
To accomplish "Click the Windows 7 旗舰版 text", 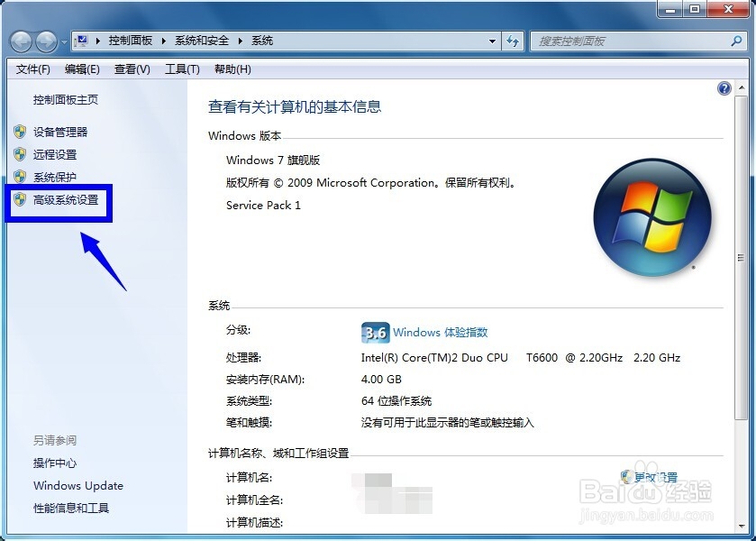I will coord(273,160).
